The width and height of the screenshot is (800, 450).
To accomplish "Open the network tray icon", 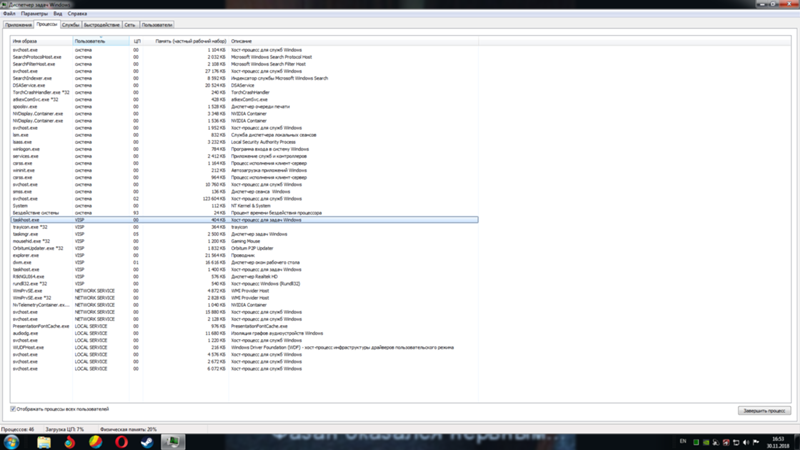I will (x=736, y=442).
